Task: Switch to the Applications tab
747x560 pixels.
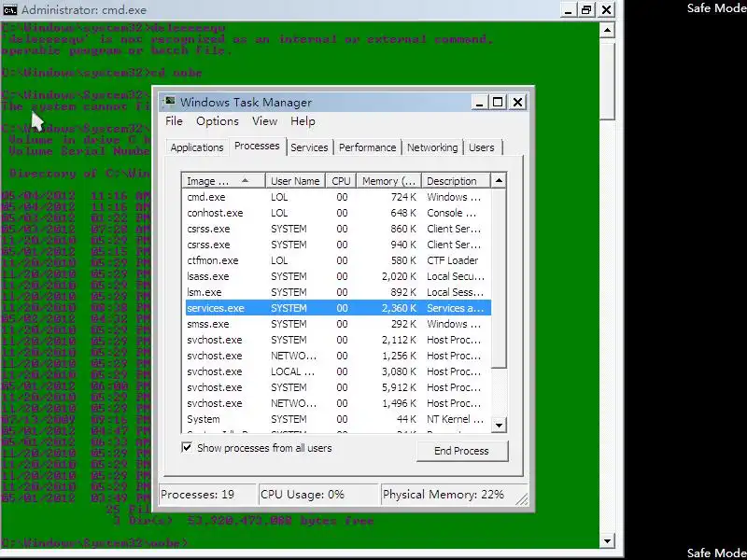Action: (x=197, y=147)
